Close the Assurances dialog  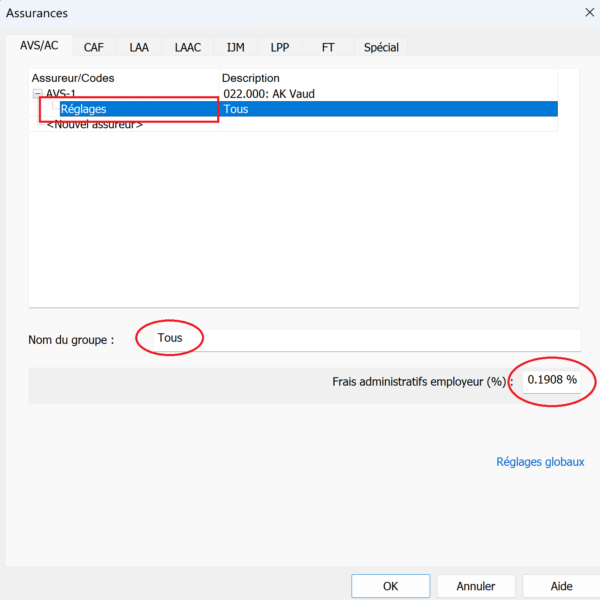coord(589,13)
